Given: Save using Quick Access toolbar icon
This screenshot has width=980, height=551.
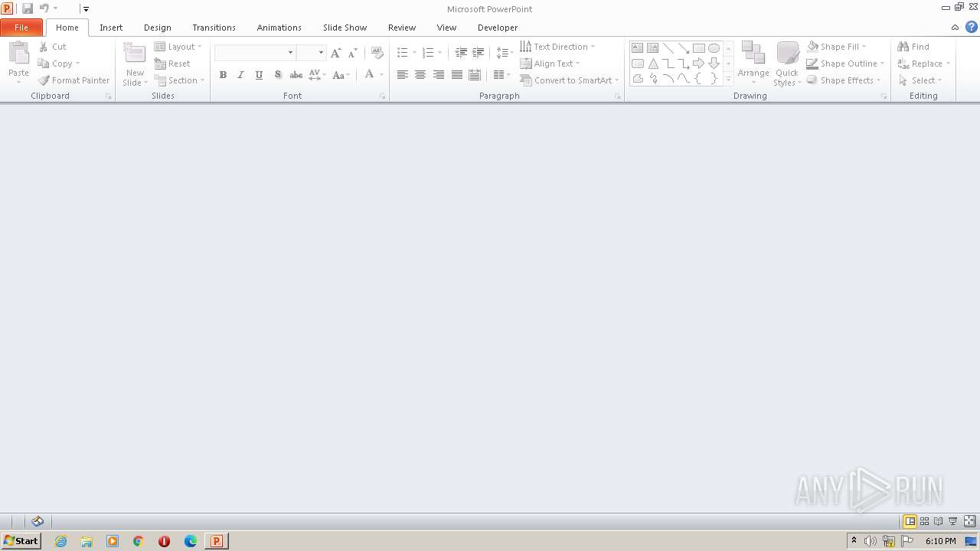Looking at the screenshot, I should pyautogui.click(x=28, y=8).
